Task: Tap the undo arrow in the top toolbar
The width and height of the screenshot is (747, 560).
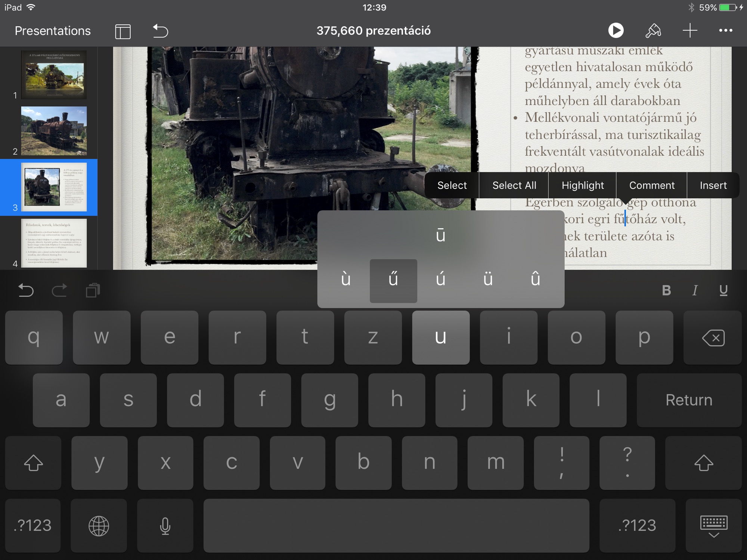Action: 161,31
